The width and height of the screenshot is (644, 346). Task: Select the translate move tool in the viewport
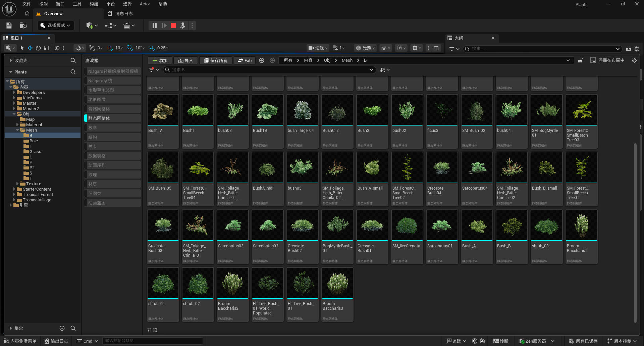pos(30,48)
